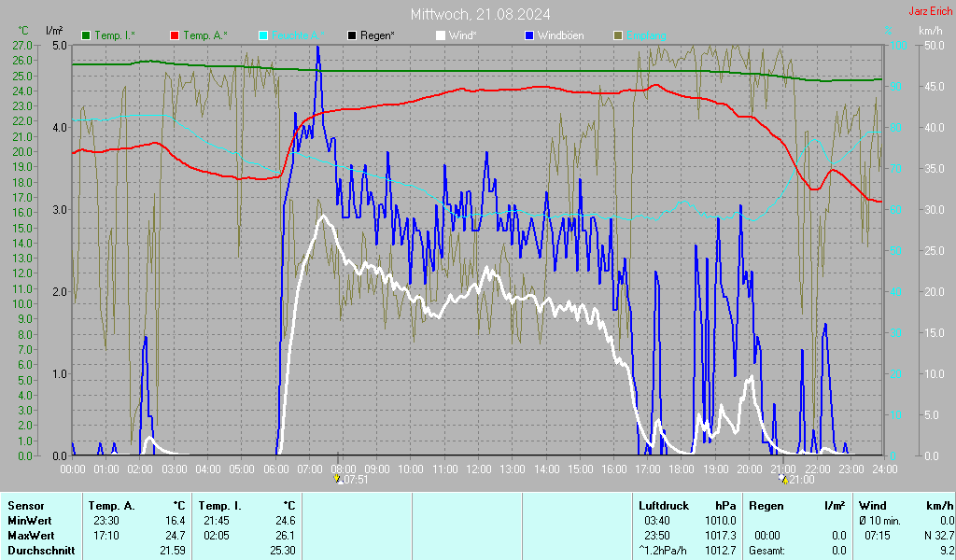Click the sunset icon next to 21:00
This screenshot has height=560, width=956.
[x=784, y=480]
